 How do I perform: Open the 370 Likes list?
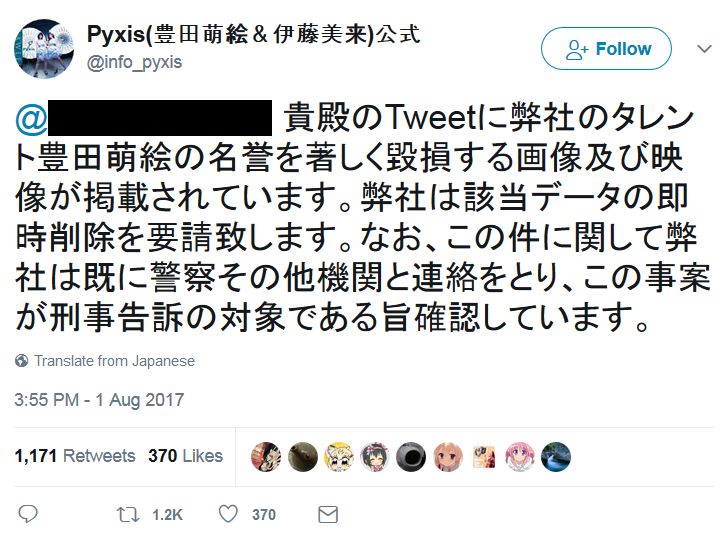point(185,456)
